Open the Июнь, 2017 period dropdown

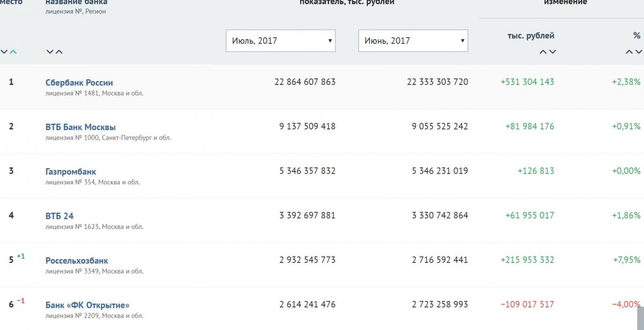click(413, 41)
